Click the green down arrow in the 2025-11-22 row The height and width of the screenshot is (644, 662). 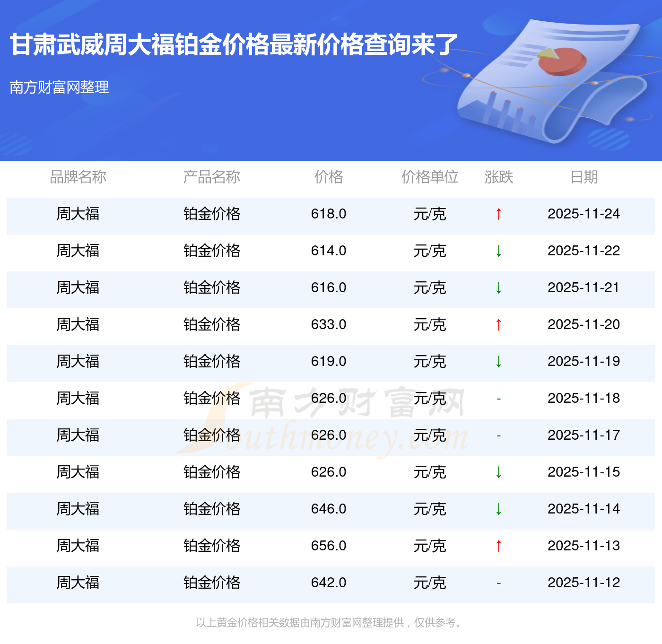(x=498, y=251)
